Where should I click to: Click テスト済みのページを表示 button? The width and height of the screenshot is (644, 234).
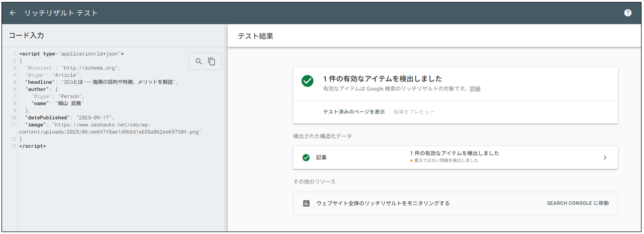point(354,112)
